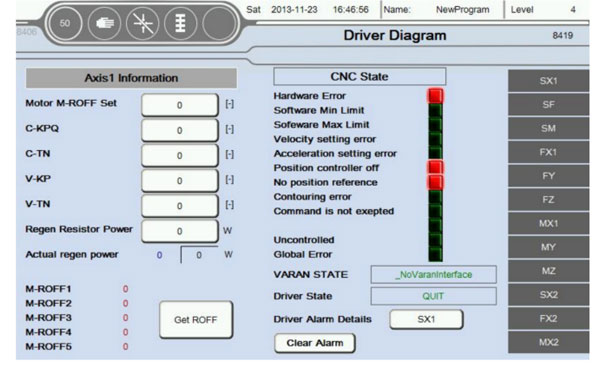Select the SX2 axis tab
The height and width of the screenshot is (372, 600).
[x=548, y=295]
